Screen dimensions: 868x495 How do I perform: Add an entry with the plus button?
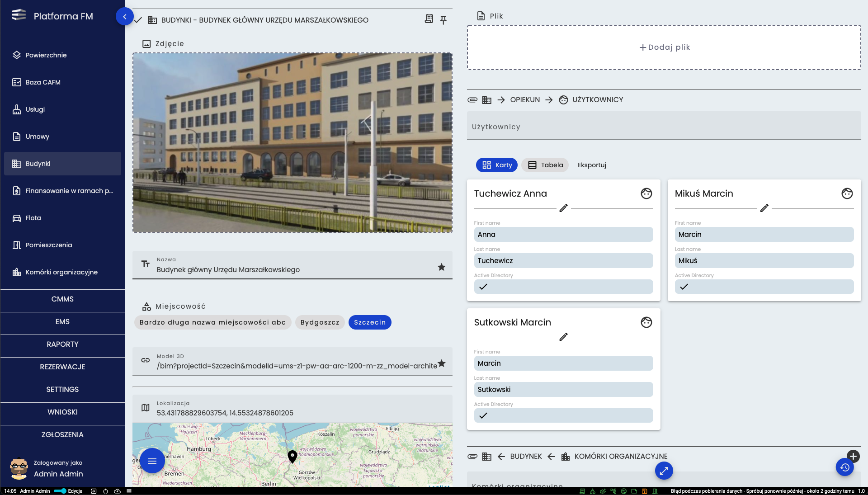coord(853,456)
